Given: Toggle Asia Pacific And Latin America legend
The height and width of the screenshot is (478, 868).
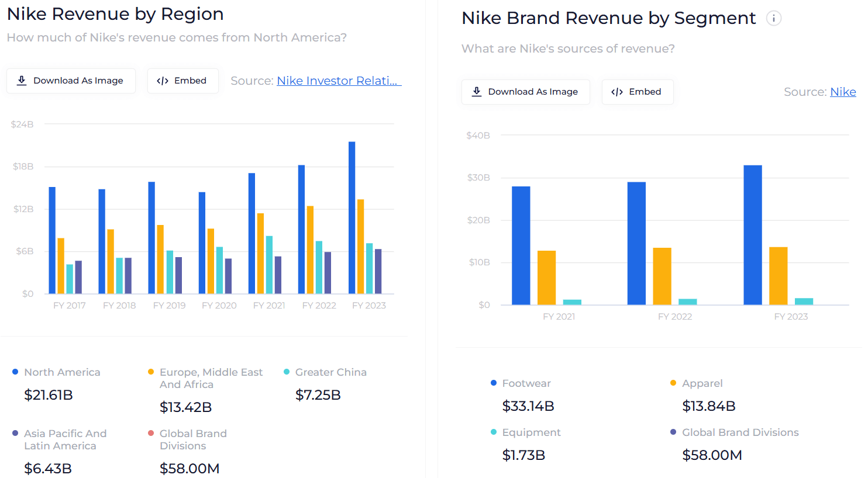Looking at the screenshot, I should coord(65,439).
